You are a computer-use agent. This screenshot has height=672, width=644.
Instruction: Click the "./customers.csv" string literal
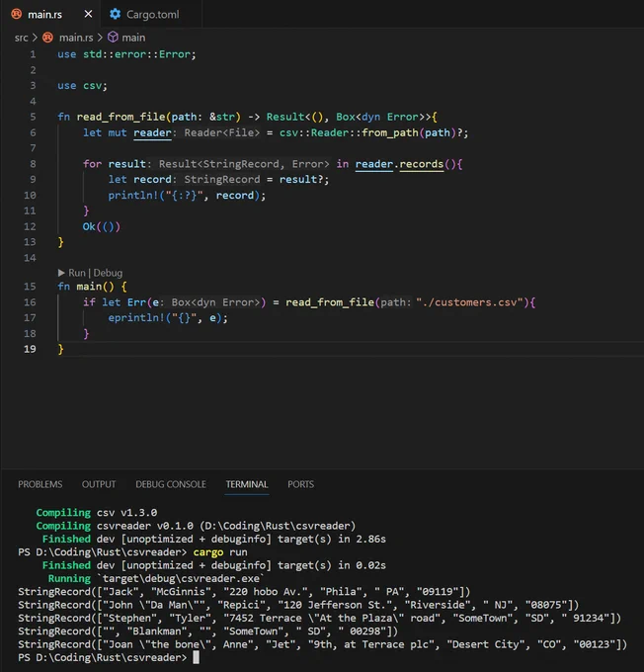pyautogui.click(x=469, y=302)
